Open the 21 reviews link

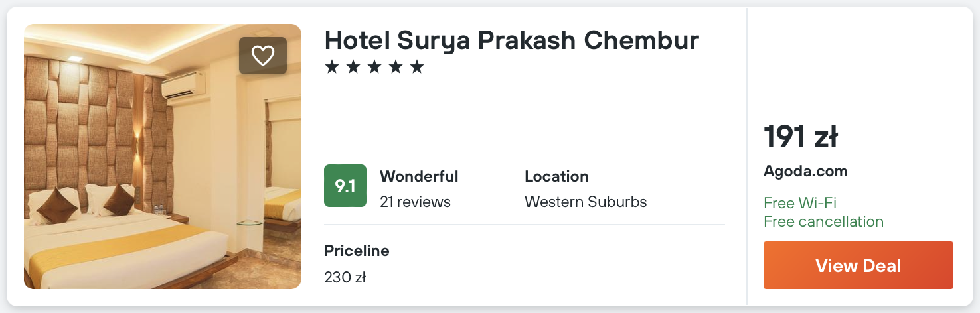(x=415, y=202)
